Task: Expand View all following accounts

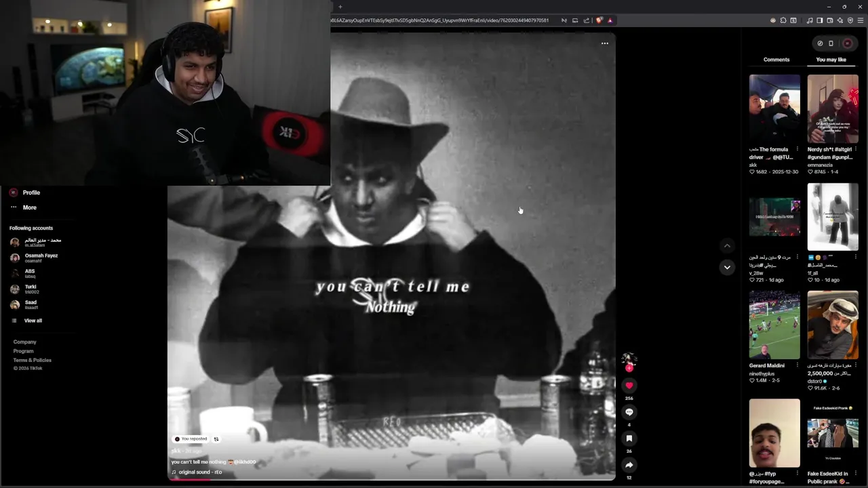Action: [x=27, y=321]
